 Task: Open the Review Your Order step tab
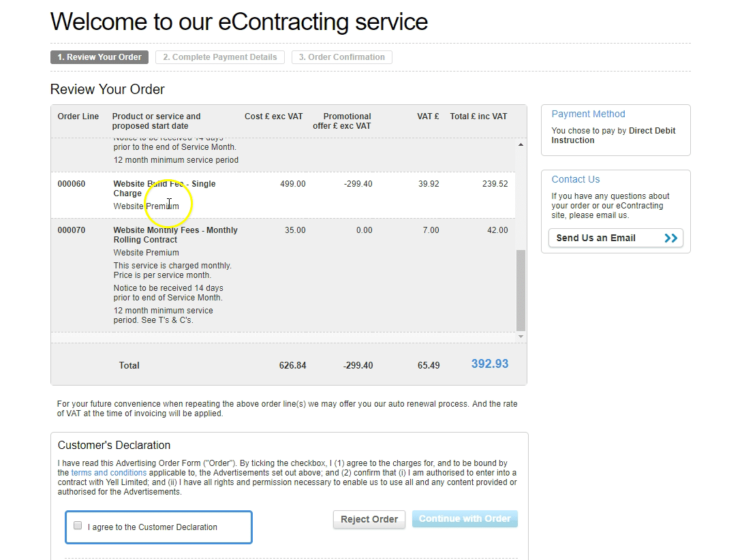(99, 57)
